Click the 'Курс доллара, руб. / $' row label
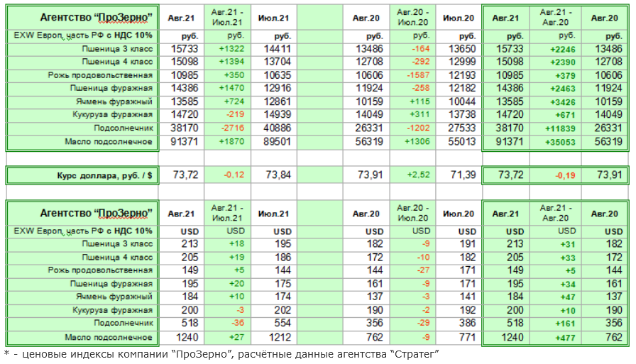636x364 pixels. click(x=104, y=175)
